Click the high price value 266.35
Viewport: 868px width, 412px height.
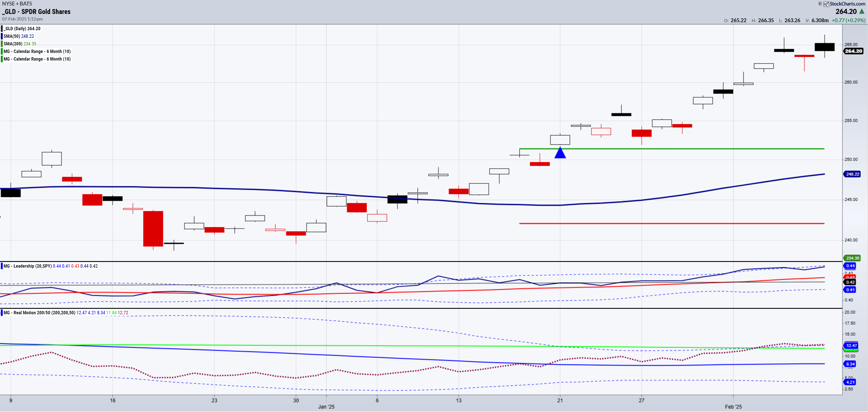point(766,20)
